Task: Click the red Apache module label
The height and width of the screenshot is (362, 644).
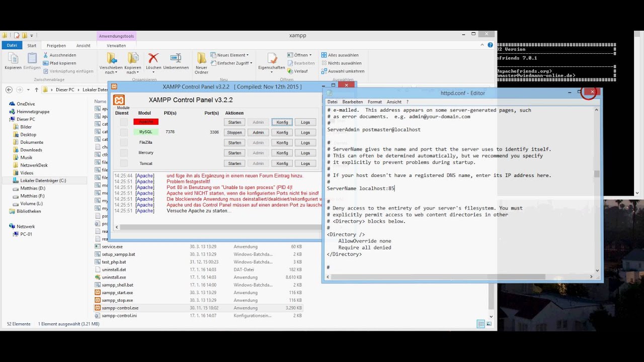Action: (x=146, y=122)
